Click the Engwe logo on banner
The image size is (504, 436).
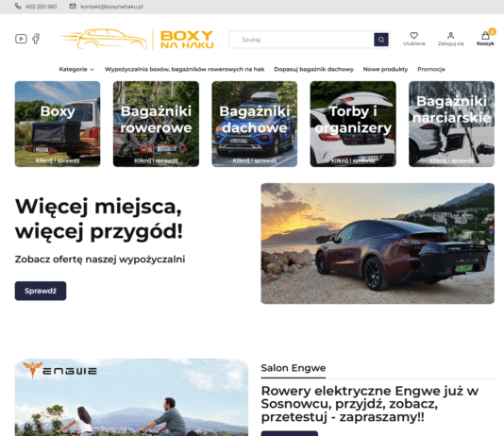[59, 371]
